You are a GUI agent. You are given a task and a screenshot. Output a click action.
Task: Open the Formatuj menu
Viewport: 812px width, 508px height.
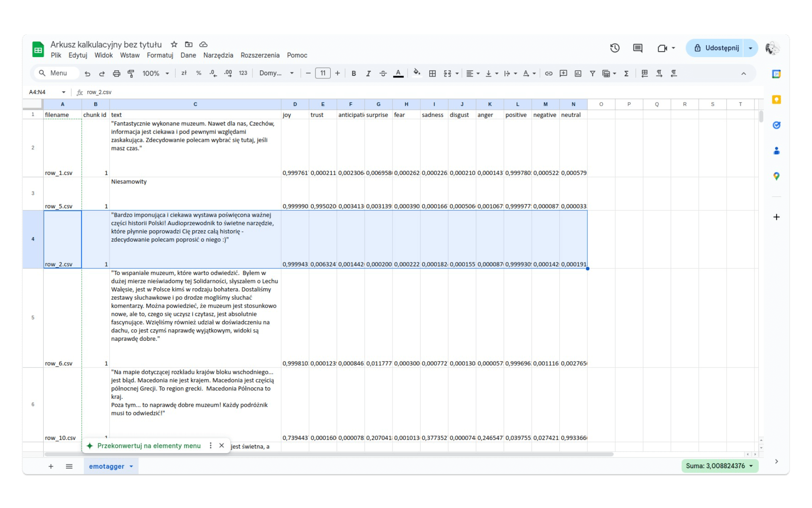point(160,55)
